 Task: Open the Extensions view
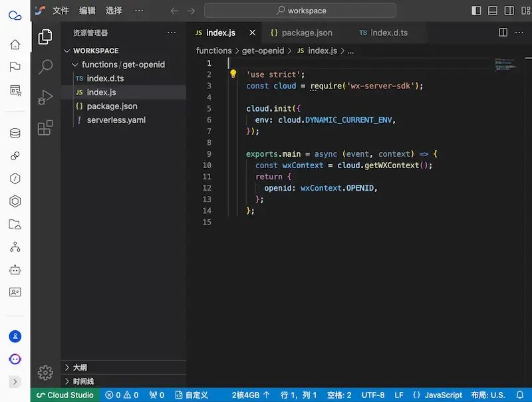pos(45,128)
